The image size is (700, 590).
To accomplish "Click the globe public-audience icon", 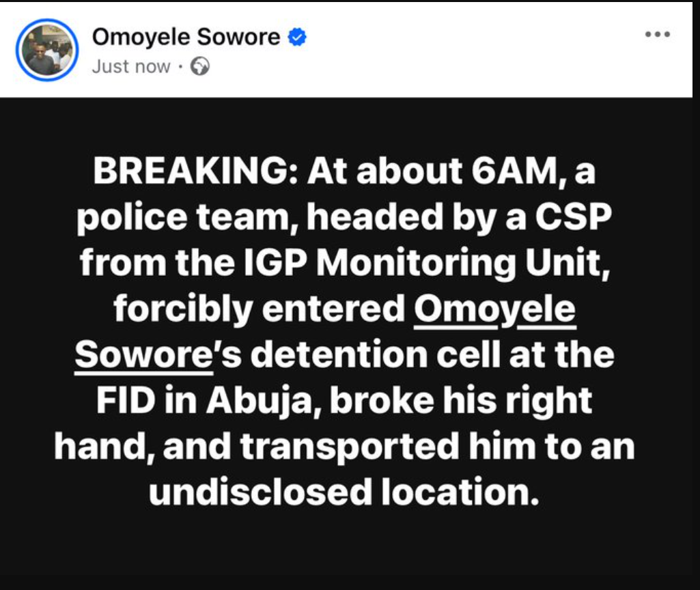I will (x=200, y=66).
